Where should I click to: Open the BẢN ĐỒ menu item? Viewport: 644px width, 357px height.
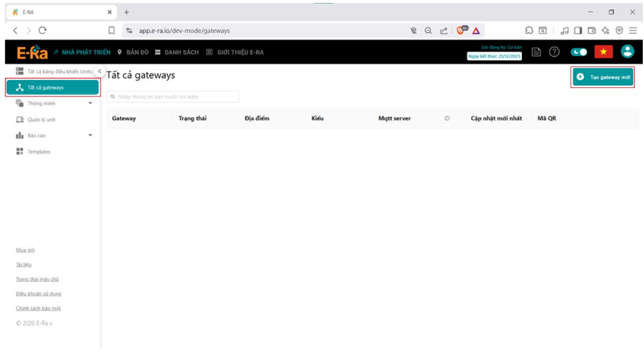[x=133, y=52]
